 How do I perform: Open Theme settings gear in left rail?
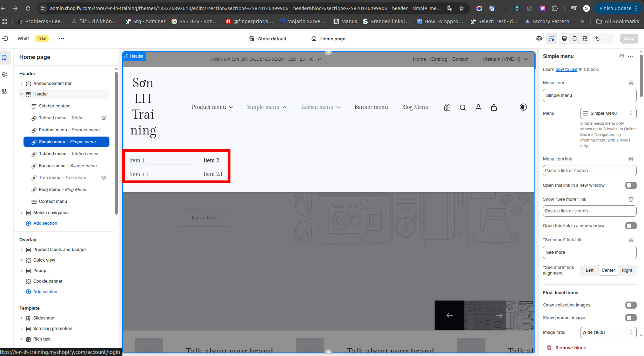[x=4, y=74]
